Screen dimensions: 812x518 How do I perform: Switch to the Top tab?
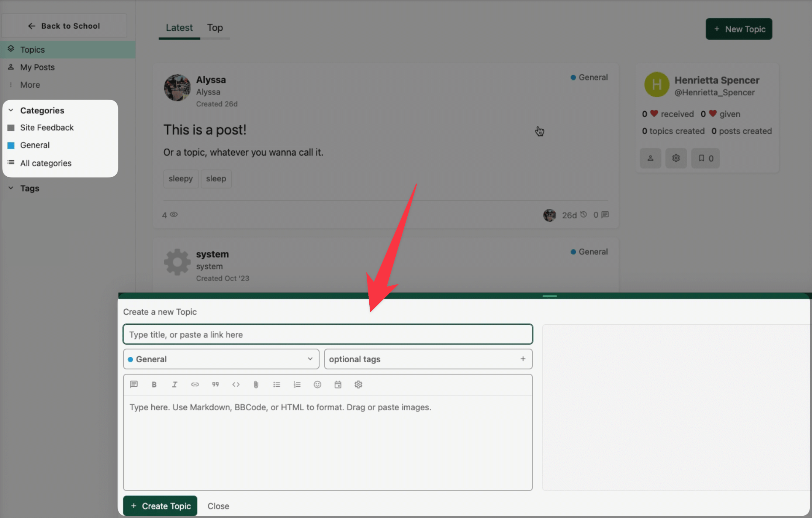[x=215, y=28]
